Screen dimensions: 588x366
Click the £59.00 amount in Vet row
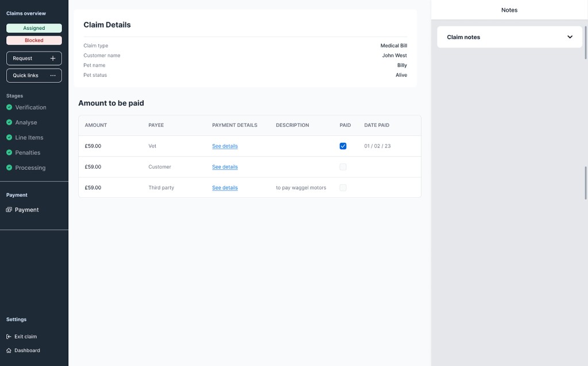point(93,146)
